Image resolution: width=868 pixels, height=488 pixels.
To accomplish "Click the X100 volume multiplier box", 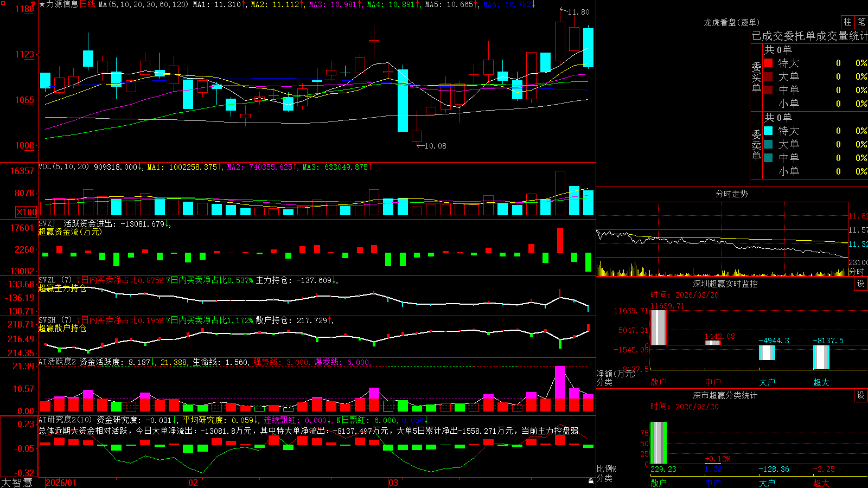I will 26,212.
